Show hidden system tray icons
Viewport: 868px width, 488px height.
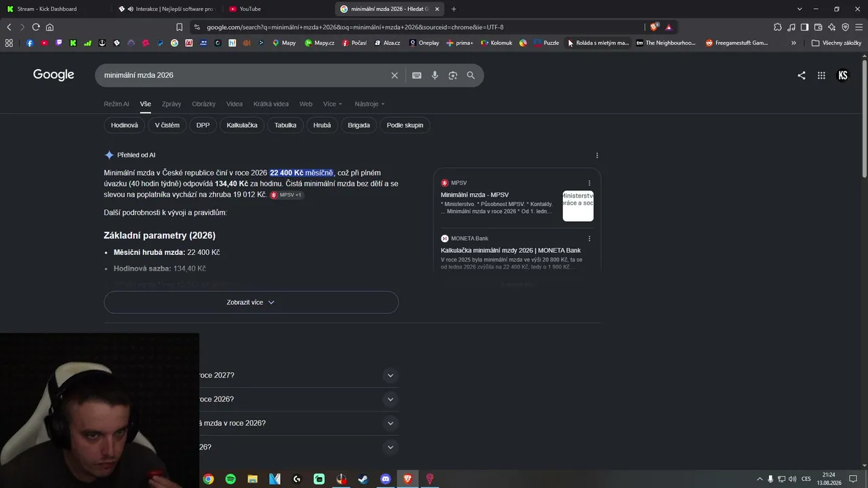pyautogui.click(x=759, y=479)
